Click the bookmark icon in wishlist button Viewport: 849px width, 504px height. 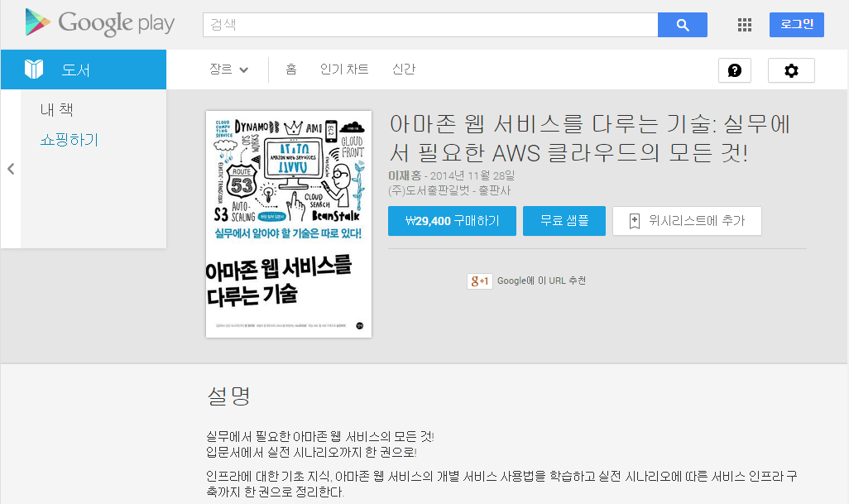pos(635,221)
